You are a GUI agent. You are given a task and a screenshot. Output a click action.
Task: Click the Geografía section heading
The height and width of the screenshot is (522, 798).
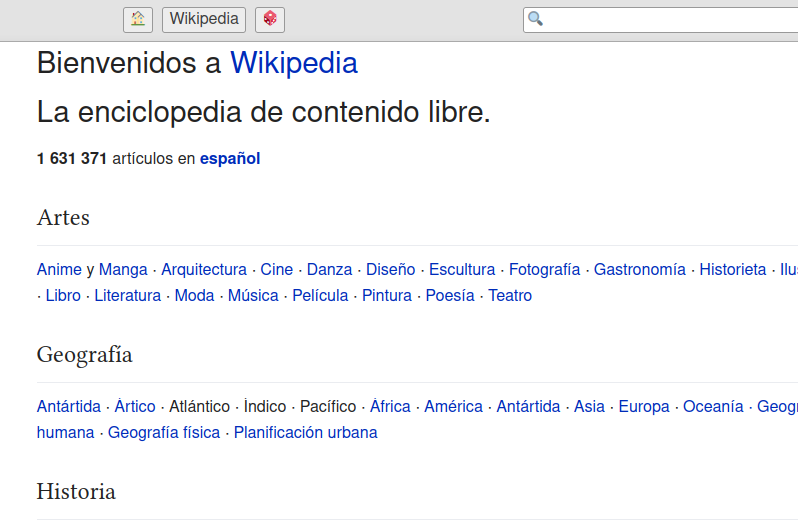84,355
